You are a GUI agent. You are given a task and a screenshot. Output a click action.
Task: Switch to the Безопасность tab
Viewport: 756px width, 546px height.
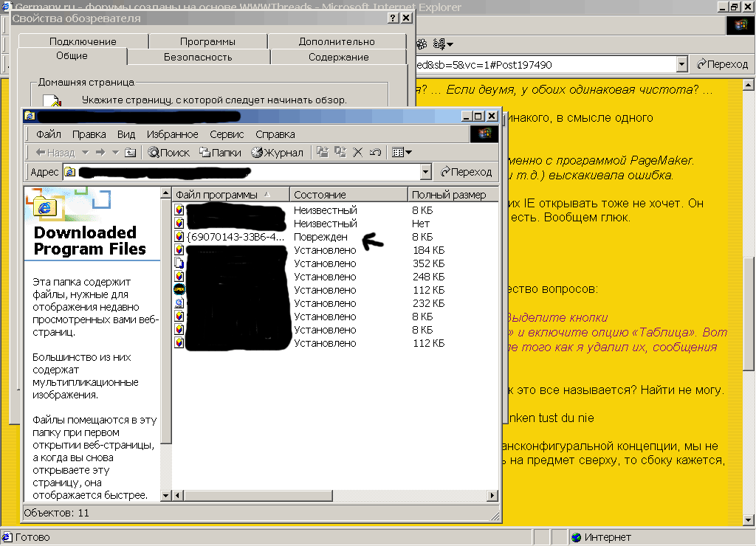click(198, 57)
